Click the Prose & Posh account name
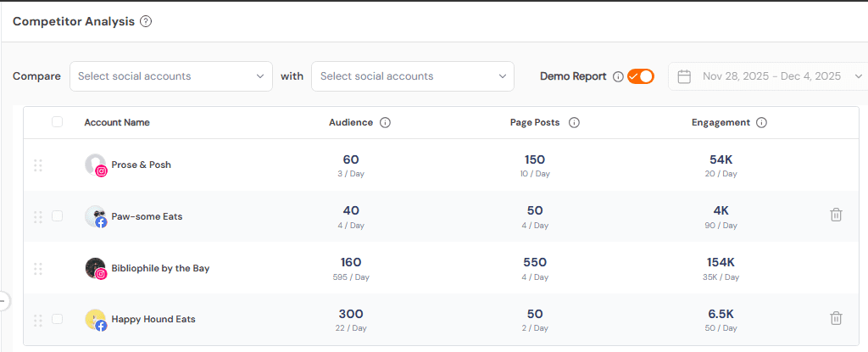 pos(142,165)
